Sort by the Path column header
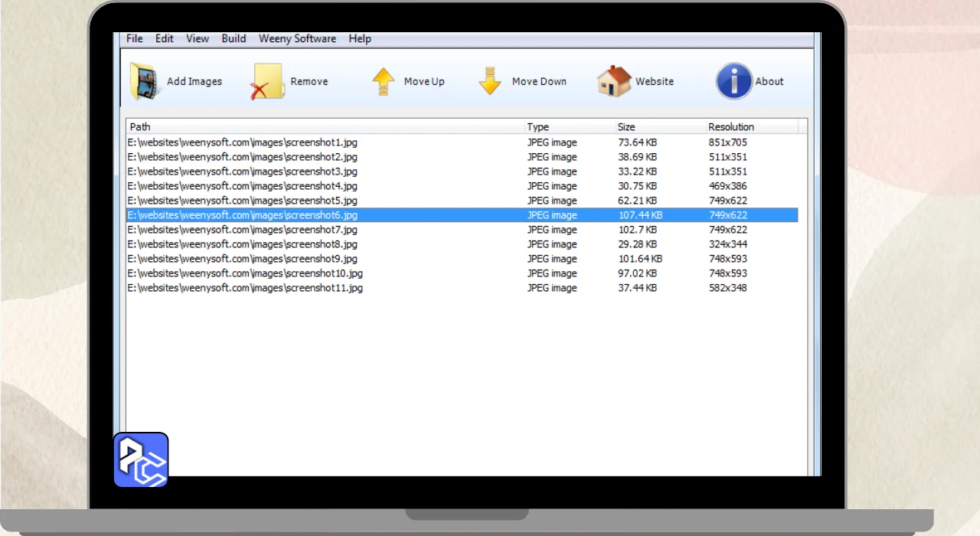Screen dimensions: 980x536 (325, 127)
